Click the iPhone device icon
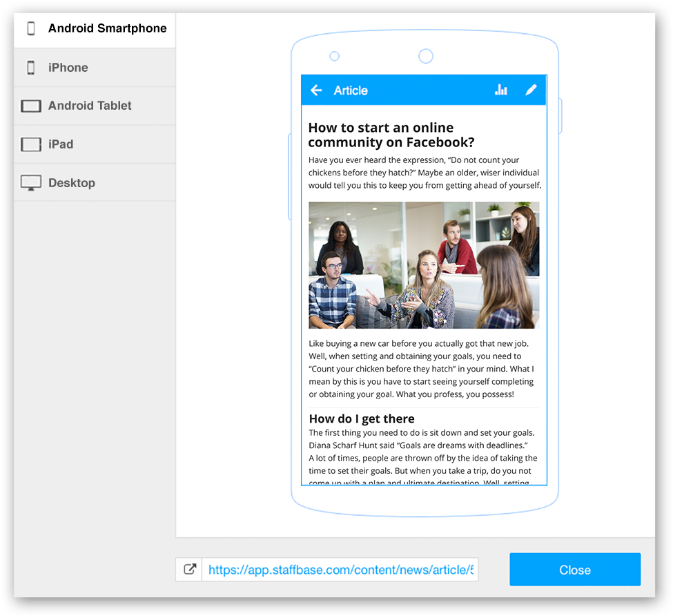This screenshot has height=616, width=673. (x=31, y=68)
